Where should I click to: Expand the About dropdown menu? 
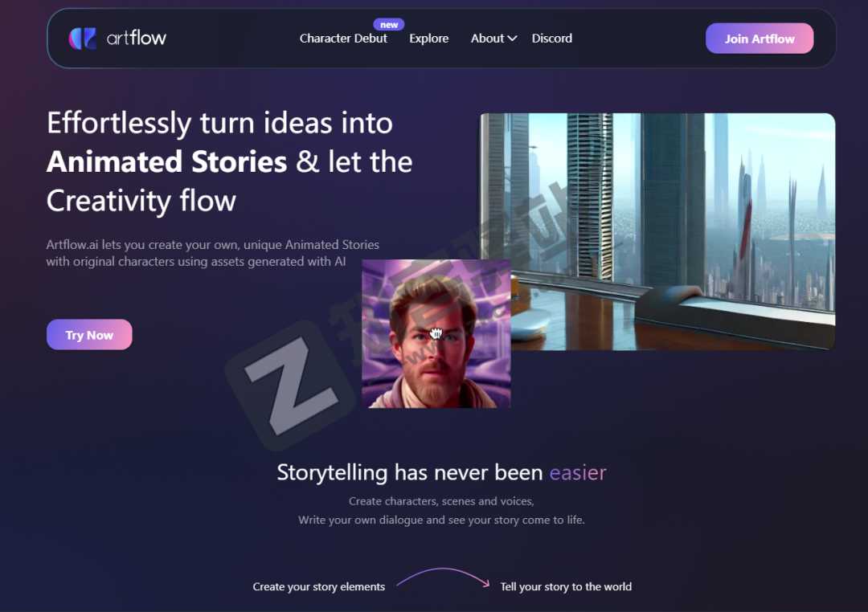click(x=493, y=39)
